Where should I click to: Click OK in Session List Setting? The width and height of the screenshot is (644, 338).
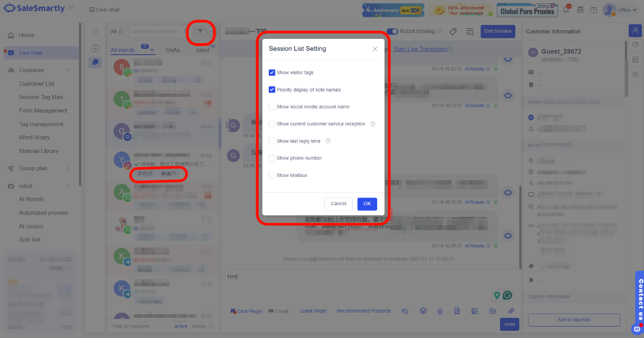[367, 204]
